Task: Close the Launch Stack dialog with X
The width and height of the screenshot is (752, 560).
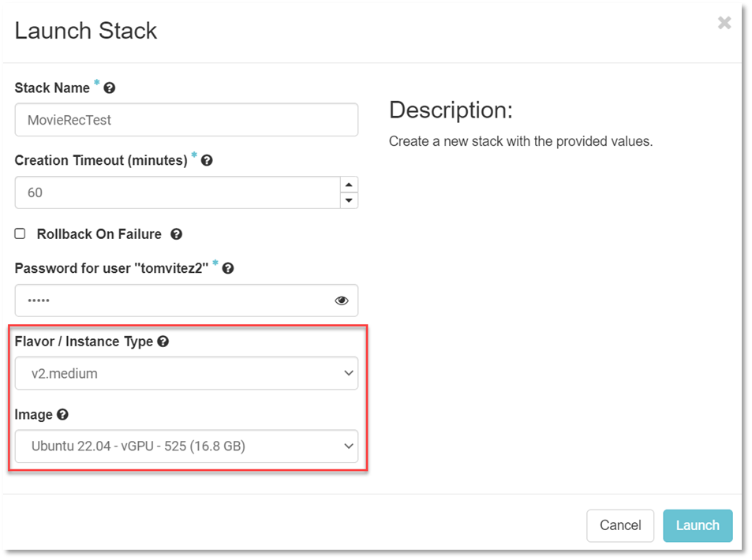Action: coord(724,24)
